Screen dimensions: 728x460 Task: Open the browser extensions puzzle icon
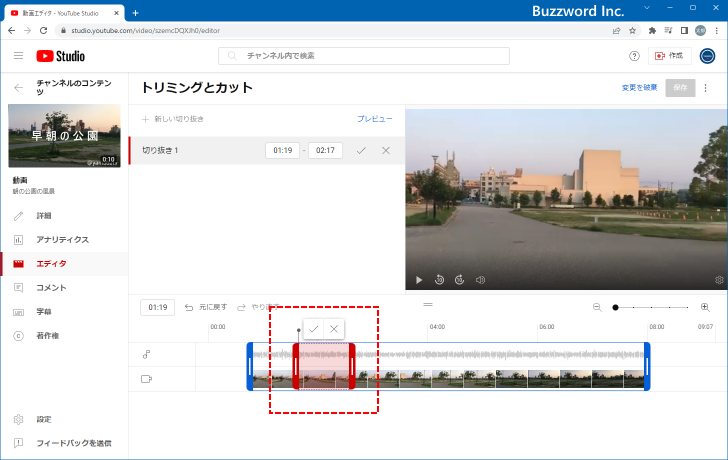click(652, 31)
